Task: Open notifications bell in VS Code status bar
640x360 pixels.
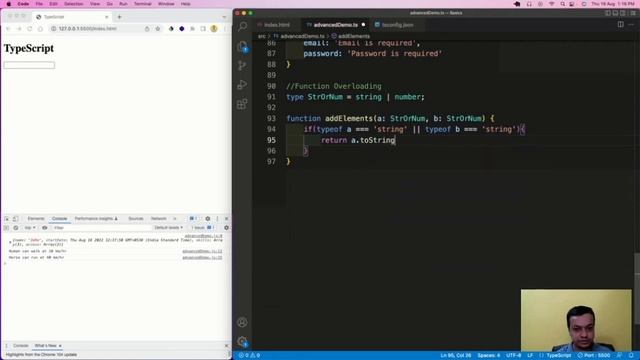Action: [631, 356]
